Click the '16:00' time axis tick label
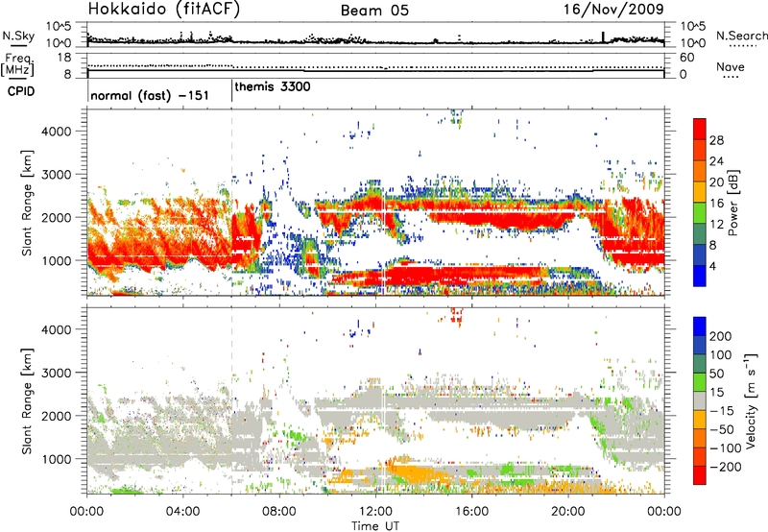 [x=471, y=512]
